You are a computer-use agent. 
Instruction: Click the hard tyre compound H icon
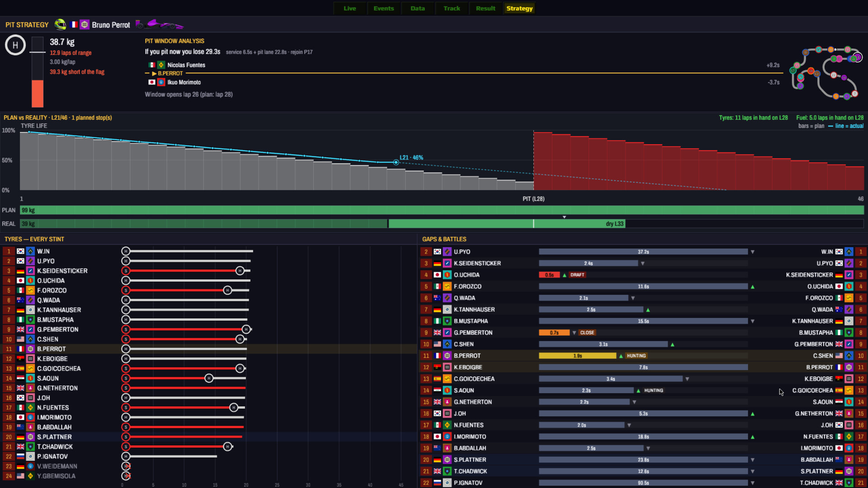(x=15, y=45)
